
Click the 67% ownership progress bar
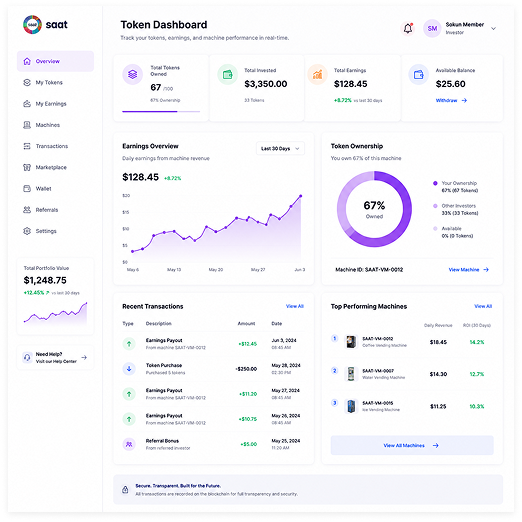point(161,111)
